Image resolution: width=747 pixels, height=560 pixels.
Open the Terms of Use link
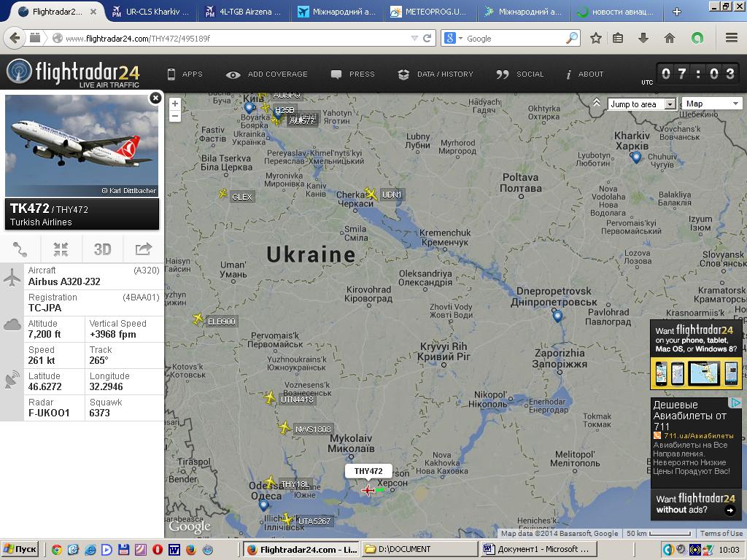pos(721,534)
